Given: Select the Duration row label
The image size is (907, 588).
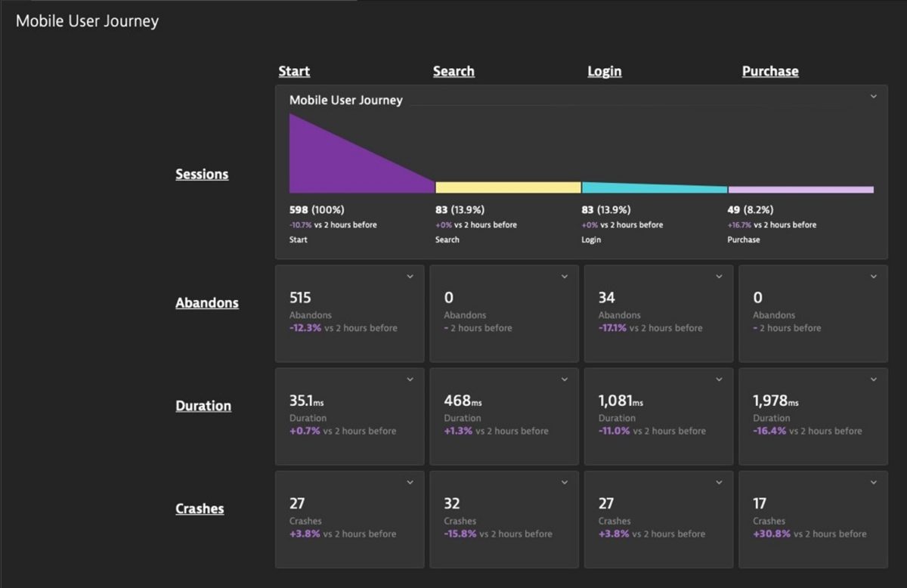Looking at the screenshot, I should pyautogui.click(x=203, y=405).
